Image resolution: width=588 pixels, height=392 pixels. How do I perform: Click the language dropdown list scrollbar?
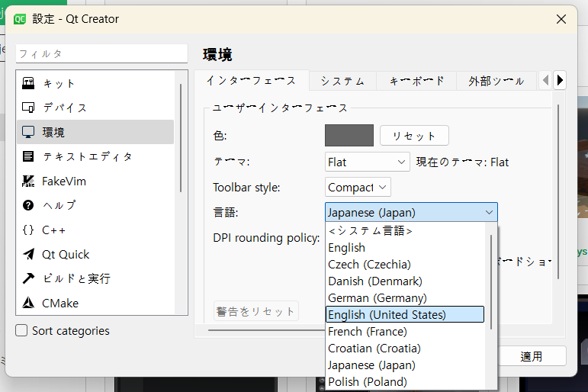click(491, 282)
